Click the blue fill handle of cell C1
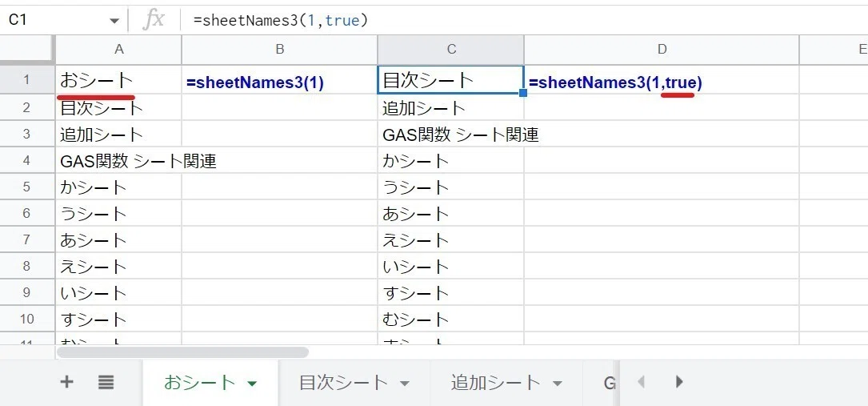The width and height of the screenshot is (868, 406). coord(523,93)
